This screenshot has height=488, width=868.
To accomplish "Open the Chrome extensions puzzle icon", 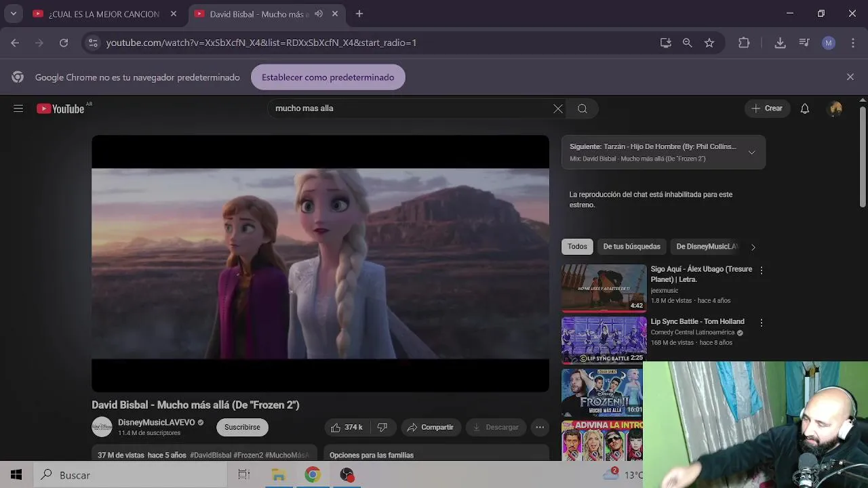I will (x=744, y=43).
